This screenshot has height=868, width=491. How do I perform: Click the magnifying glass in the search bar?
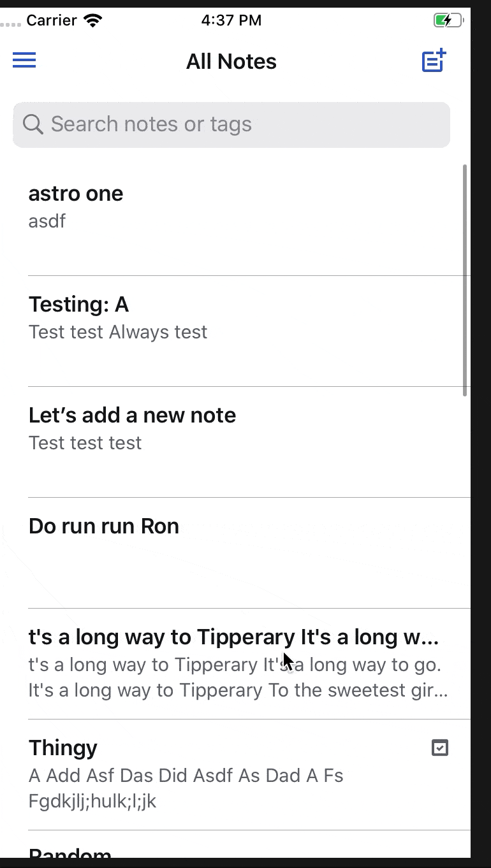click(x=33, y=124)
